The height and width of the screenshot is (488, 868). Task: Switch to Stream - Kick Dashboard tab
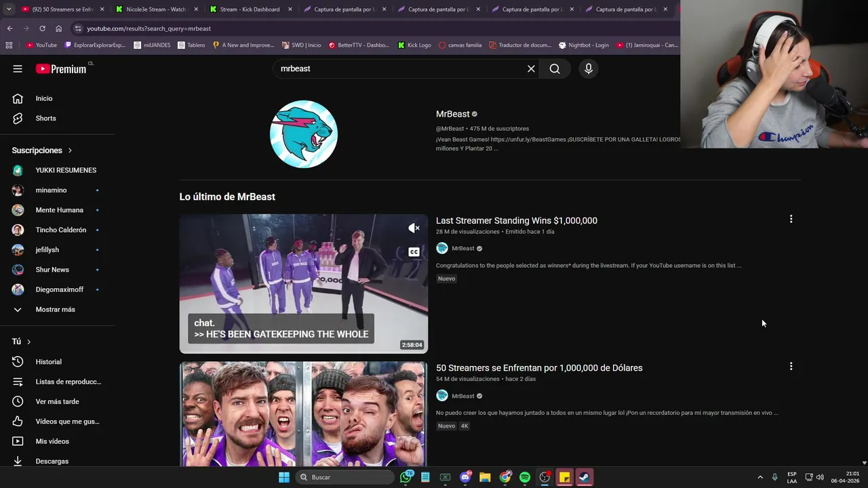250,9
